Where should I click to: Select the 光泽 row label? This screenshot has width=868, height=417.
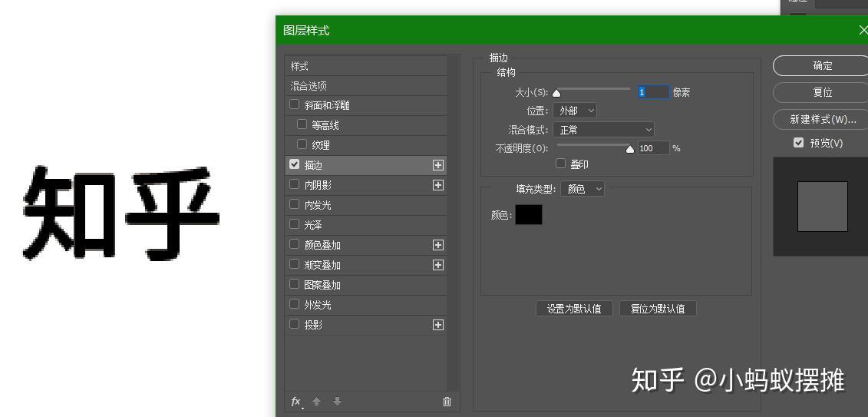click(313, 225)
